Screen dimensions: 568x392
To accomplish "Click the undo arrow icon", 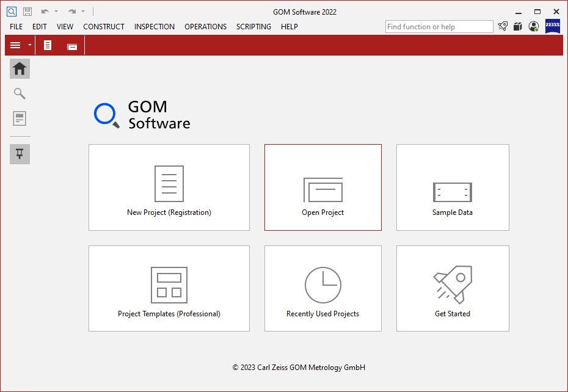I will click(x=45, y=12).
